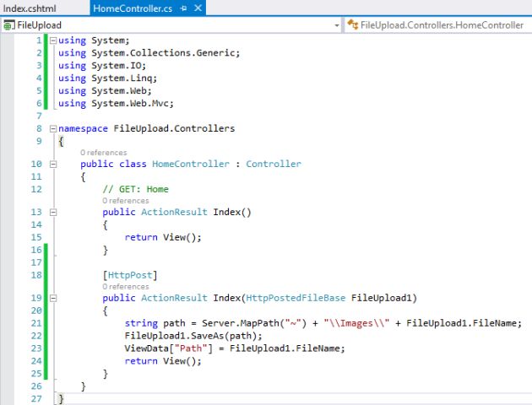Image resolution: width=532 pixels, height=405 pixels.
Task: Click on 'using System.Web.Mvc;' text
Action: pos(116,104)
